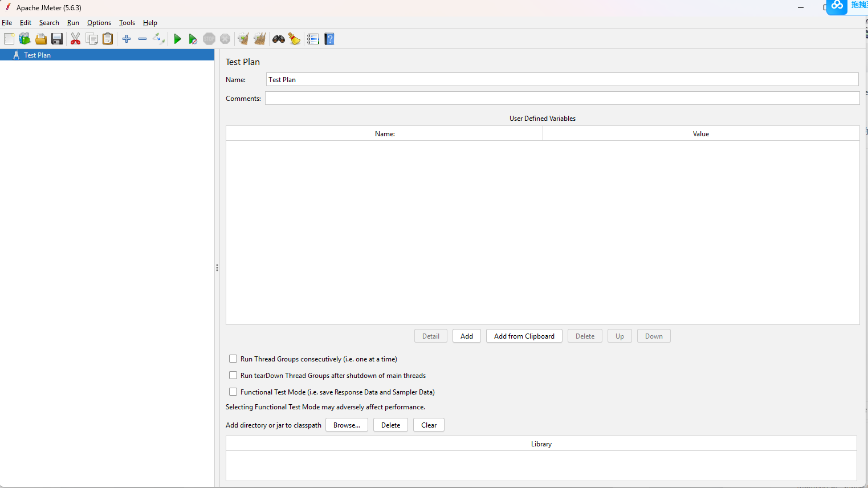Click the Search binoculars icon
The image size is (868, 488).
279,39
